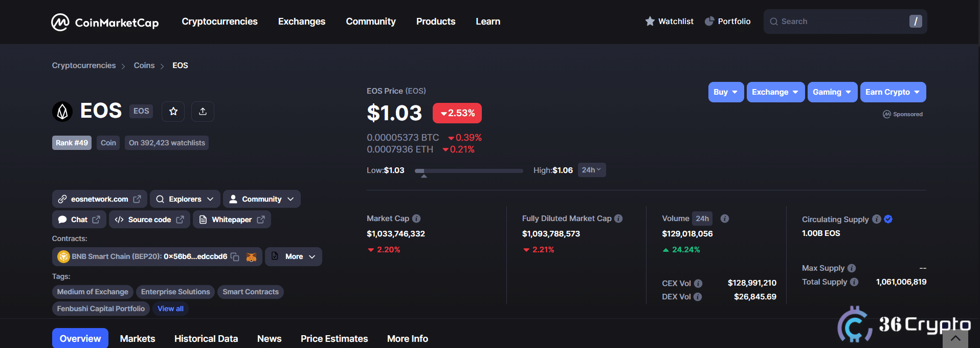Select the Enterprise Solutions tag
Screen dimensions: 980x348
175,292
